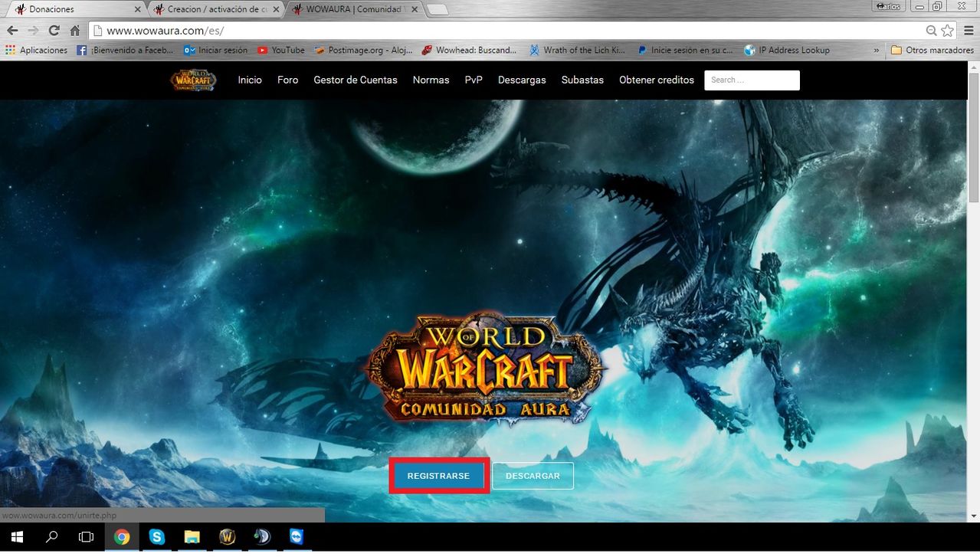Screen dimensions: 980x557
Task: Select the WOWAURA | Comunidad tab
Action: coord(355,9)
